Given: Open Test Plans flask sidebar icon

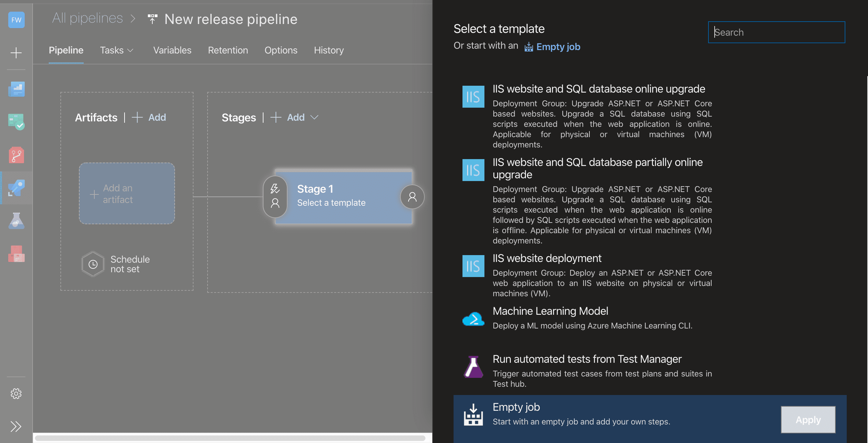Looking at the screenshot, I should pos(16,221).
